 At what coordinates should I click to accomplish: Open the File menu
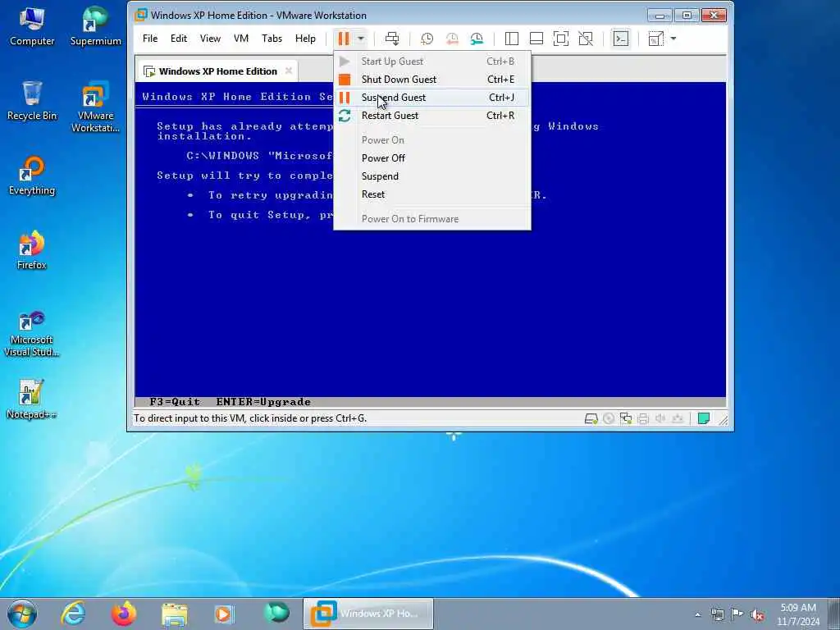pyautogui.click(x=150, y=39)
